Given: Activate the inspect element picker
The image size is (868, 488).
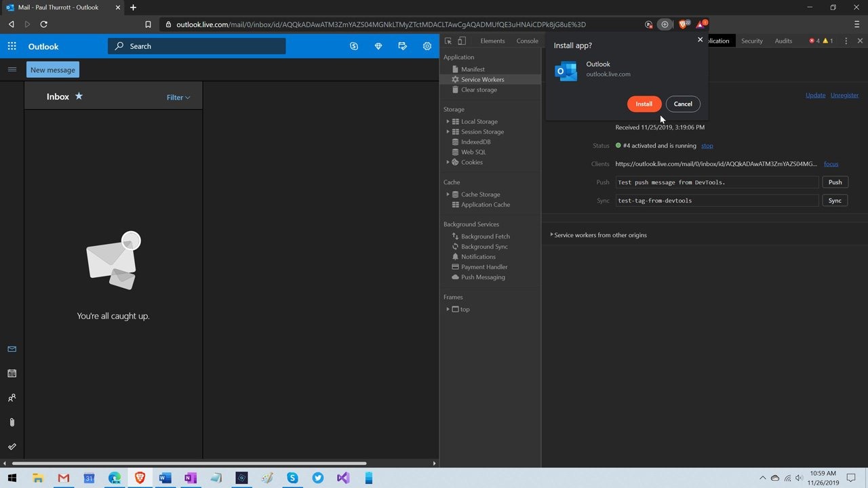Looking at the screenshot, I should click(448, 41).
